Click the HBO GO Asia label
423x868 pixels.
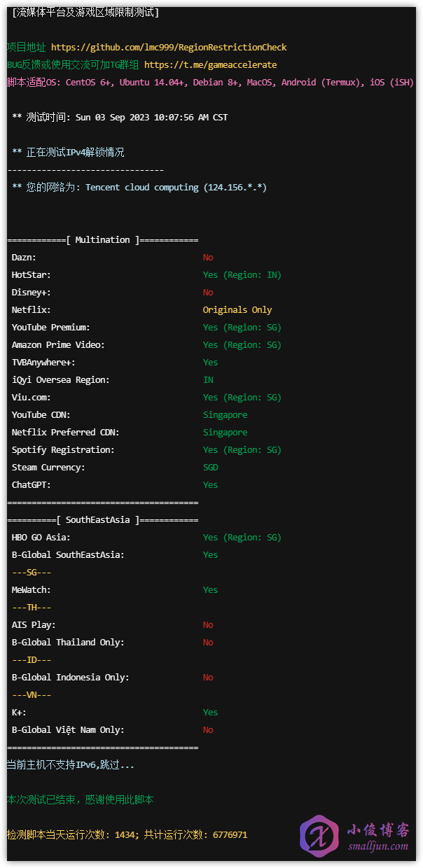coord(41,538)
